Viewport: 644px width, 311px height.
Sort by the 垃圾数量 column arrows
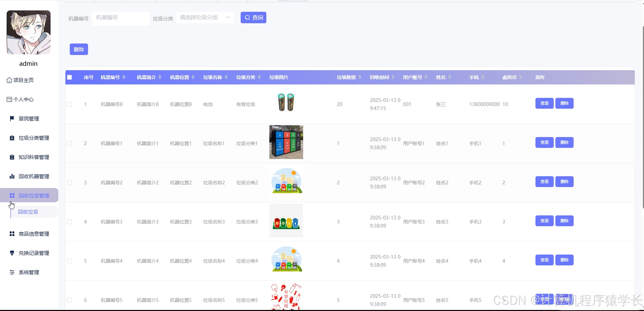(360, 77)
